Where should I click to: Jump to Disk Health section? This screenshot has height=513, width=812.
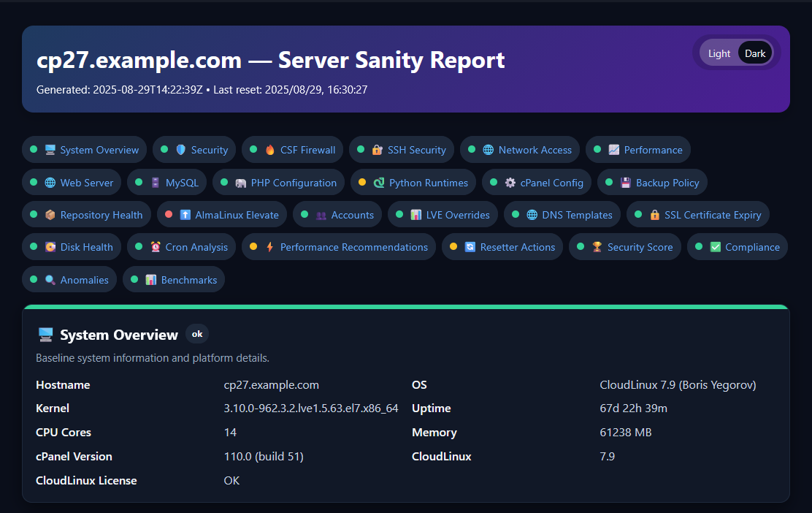(x=72, y=247)
